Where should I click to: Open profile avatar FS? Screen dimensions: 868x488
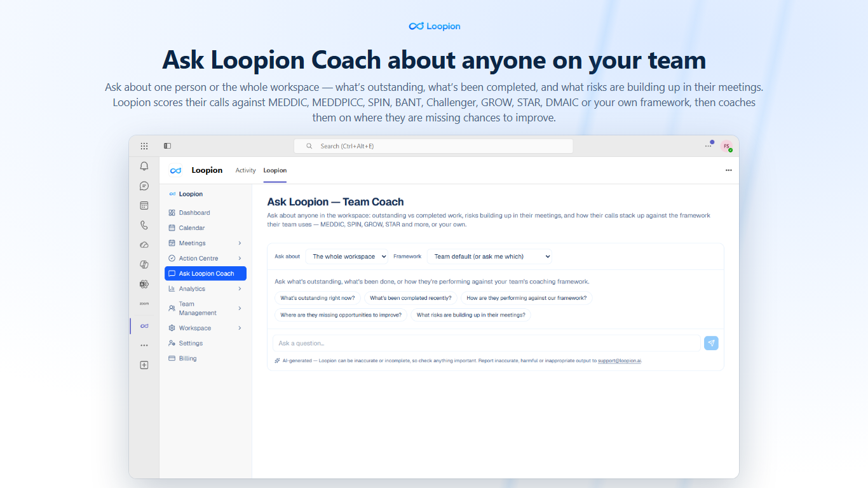pyautogui.click(x=726, y=146)
